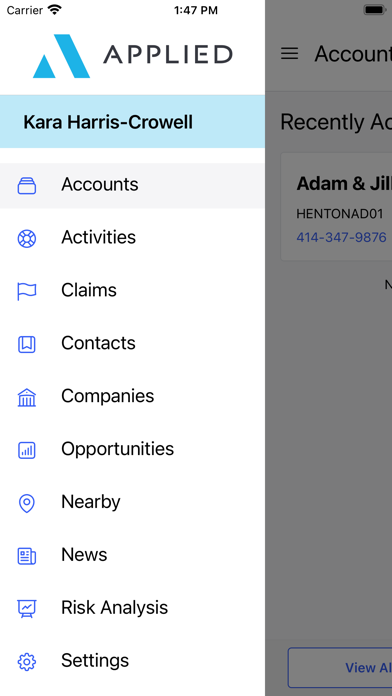
Task: Tap the battery indicator icon
Action: click(376, 10)
